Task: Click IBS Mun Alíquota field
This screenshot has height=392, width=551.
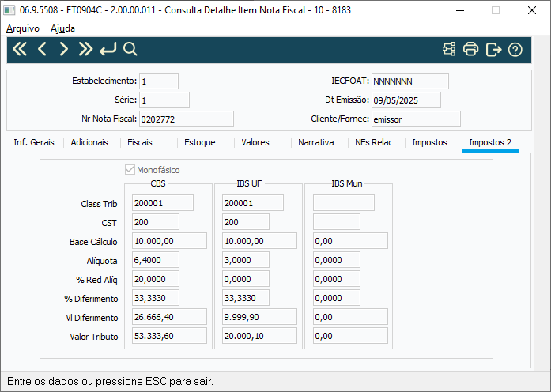Action: coord(337,260)
